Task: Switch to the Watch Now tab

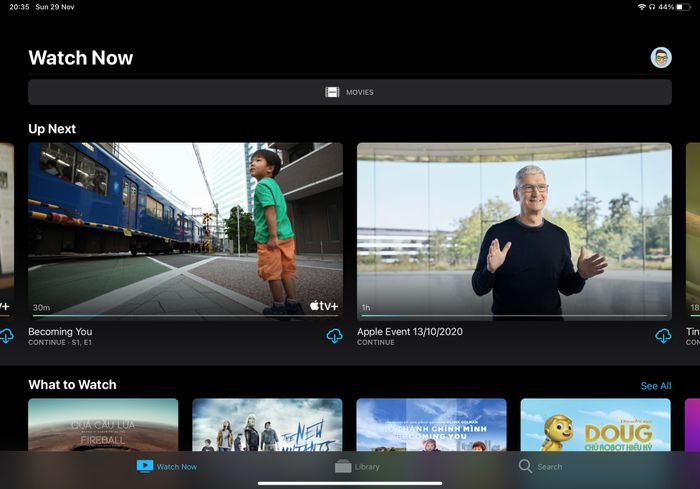Action: 167,466
